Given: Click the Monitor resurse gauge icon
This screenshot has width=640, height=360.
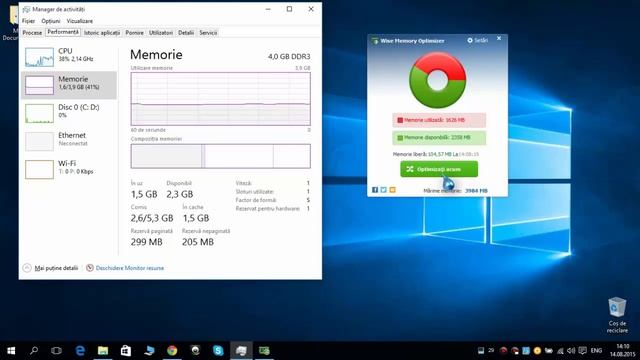Looking at the screenshot, I should pyautogui.click(x=90, y=268).
